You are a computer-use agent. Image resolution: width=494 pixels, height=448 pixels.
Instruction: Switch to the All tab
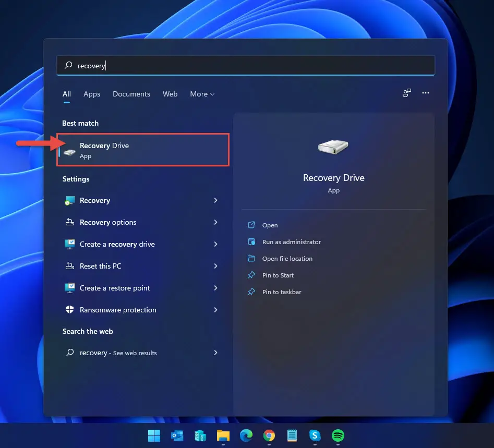tap(66, 94)
